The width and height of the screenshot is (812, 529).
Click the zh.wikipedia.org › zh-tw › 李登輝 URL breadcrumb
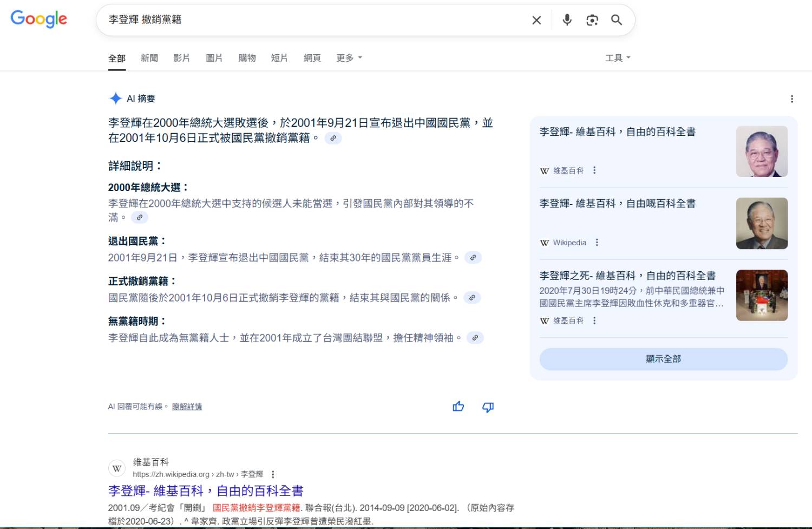click(x=198, y=474)
